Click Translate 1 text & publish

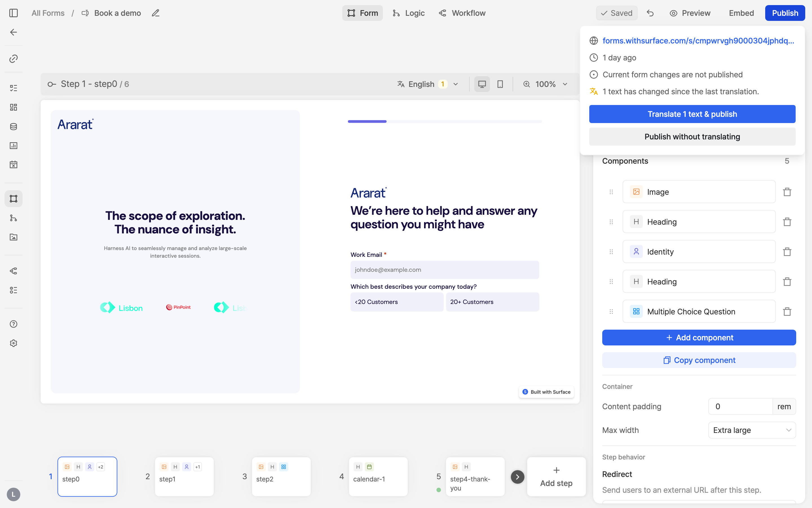tap(692, 114)
